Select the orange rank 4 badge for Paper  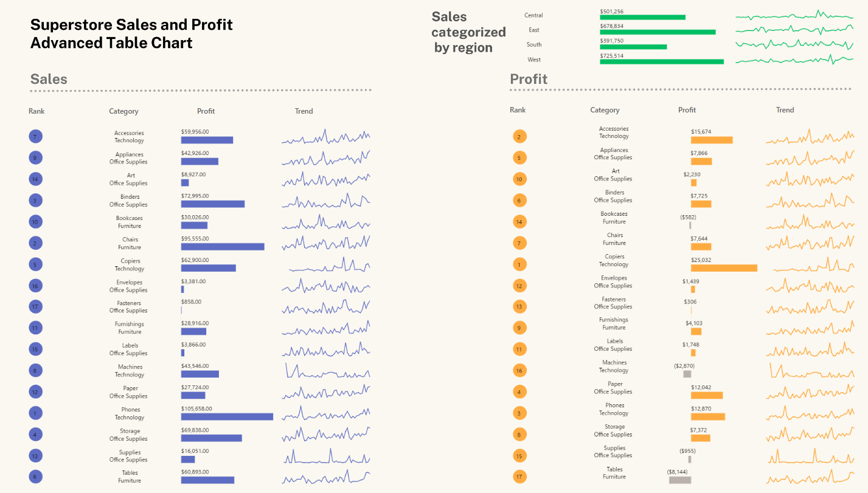(x=519, y=392)
